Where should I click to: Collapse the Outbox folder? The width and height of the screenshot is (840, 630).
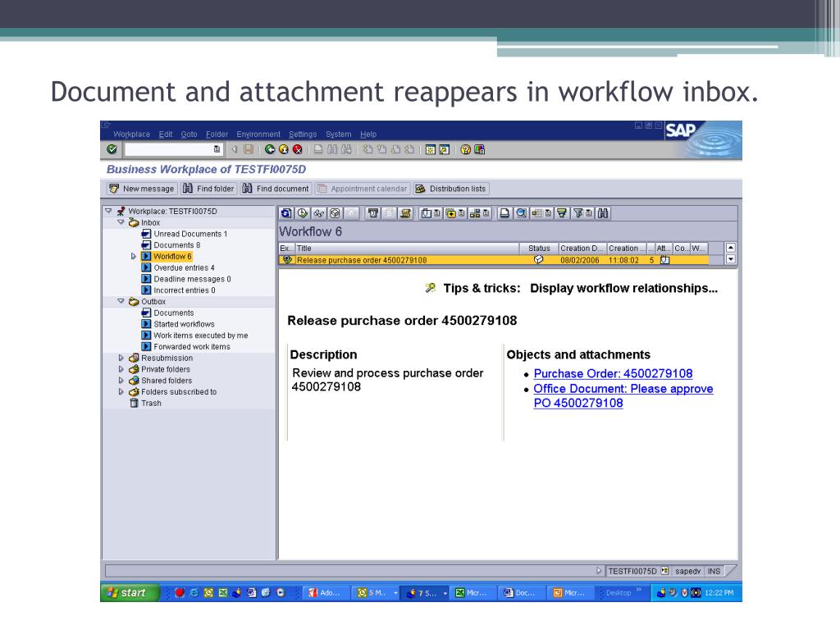click(121, 302)
